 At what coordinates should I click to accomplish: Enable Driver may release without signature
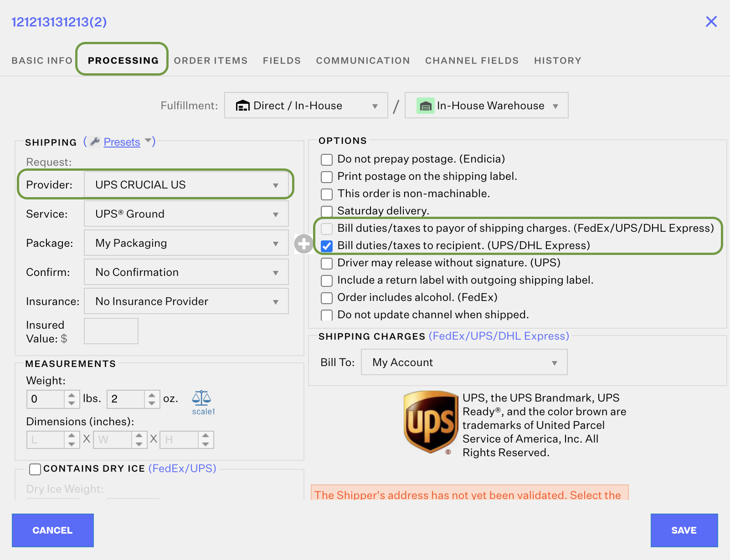tap(327, 263)
